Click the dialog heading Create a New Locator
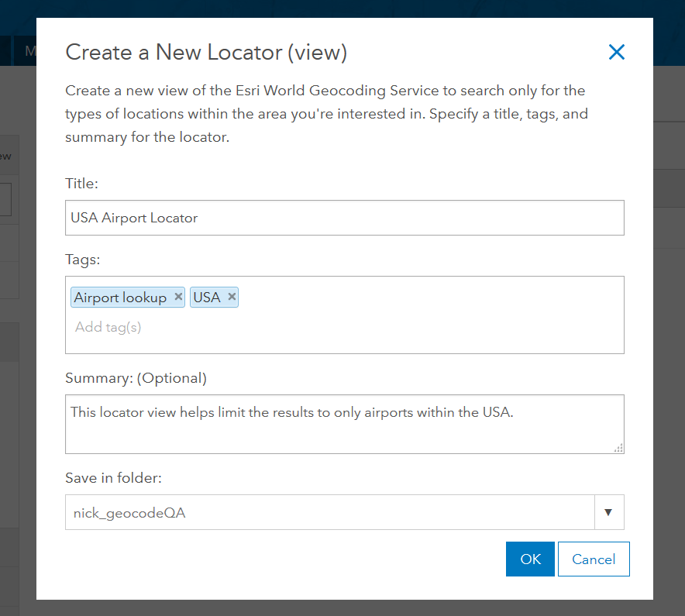 coord(205,53)
